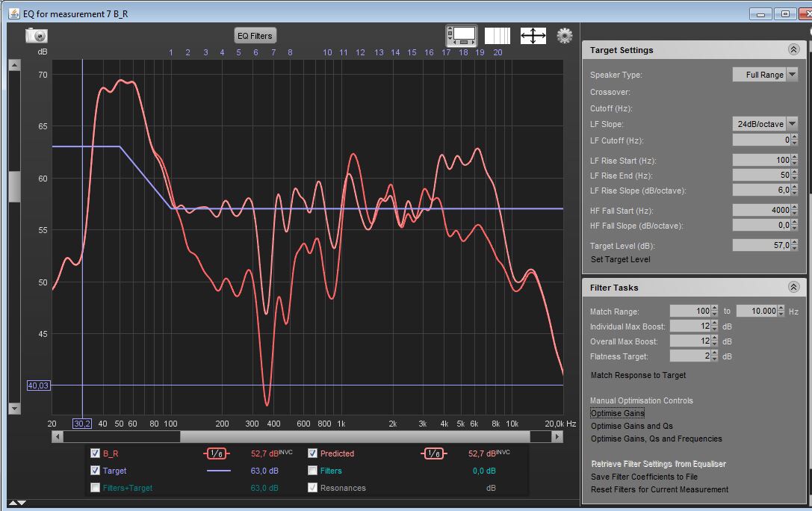Adjust the Target Level stepper

pyautogui.click(x=794, y=245)
